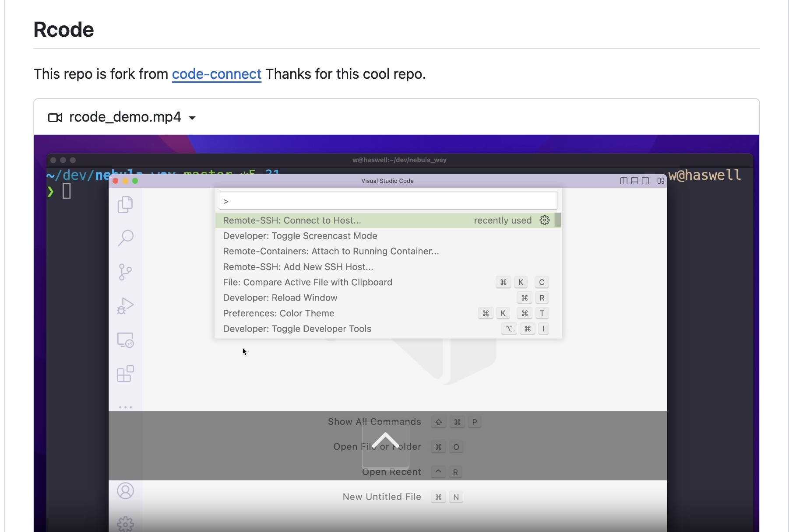Click the New Untitled File label
Image resolution: width=789 pixels, height=532 pixels.
(x=382, y=497)
